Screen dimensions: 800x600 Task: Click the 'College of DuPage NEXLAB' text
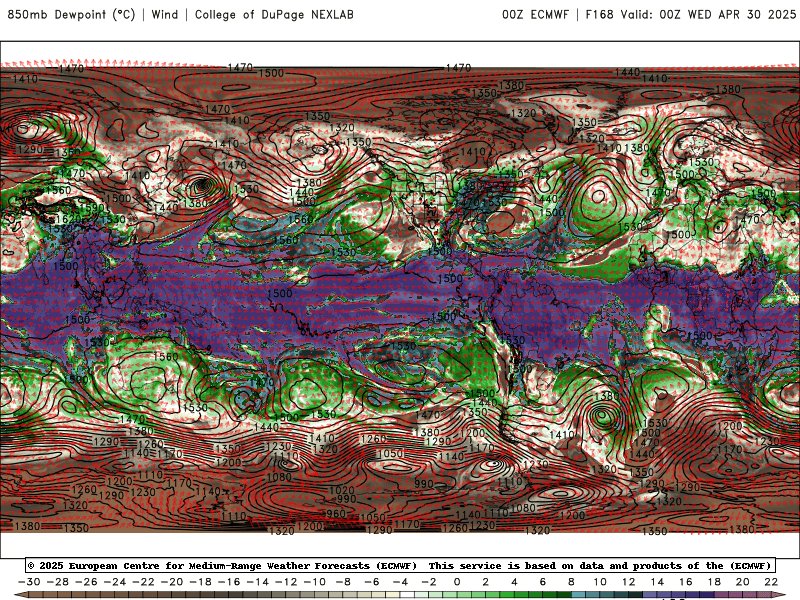(274, 14)
